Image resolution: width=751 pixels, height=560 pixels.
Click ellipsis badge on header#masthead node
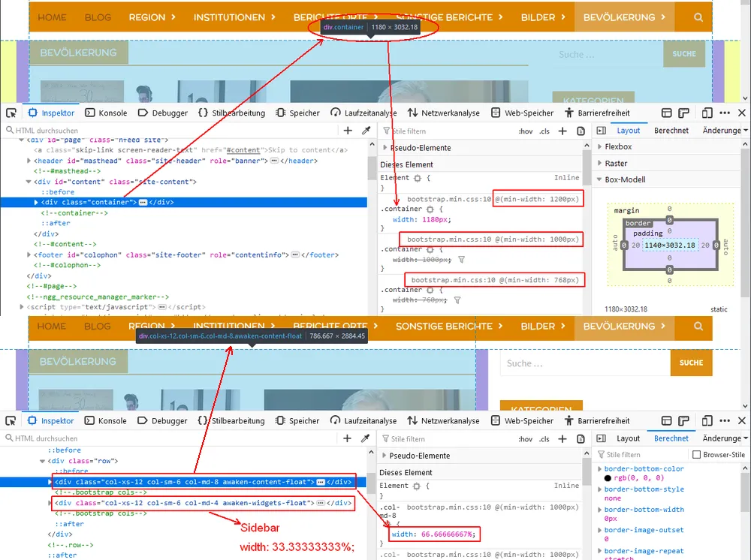pyautogui.click(x=274, y=161)
